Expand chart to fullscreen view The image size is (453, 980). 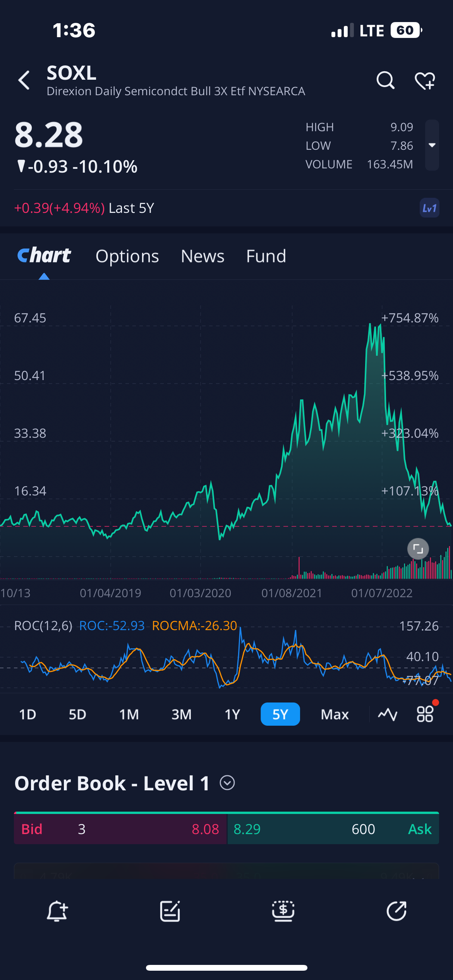418,548
